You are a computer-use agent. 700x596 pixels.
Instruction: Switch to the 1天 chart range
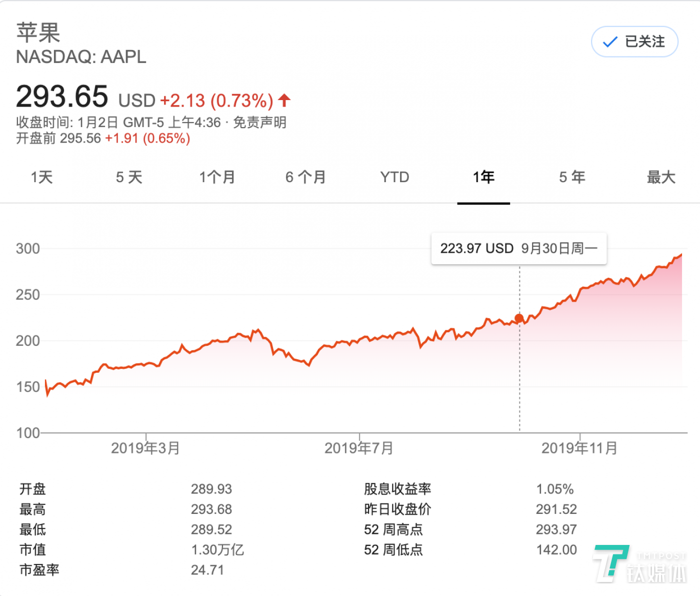(x=41, y=177)
